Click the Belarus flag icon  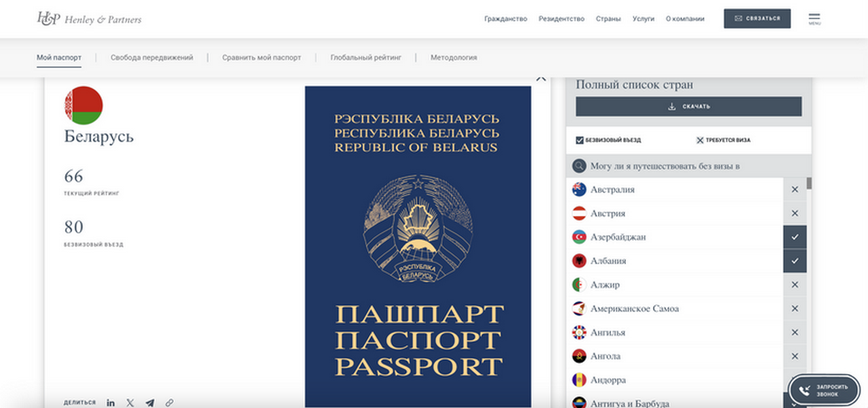[x=83, y=106]
